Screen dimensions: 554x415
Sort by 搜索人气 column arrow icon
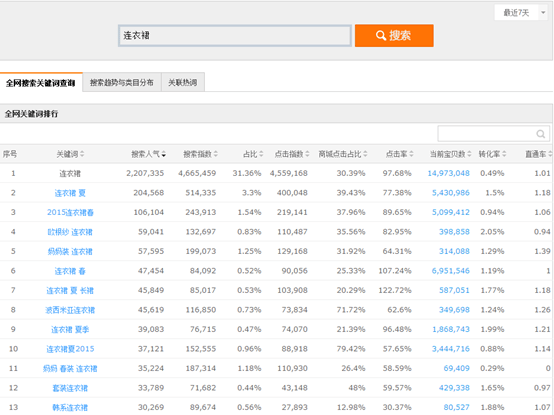(164, 154)
